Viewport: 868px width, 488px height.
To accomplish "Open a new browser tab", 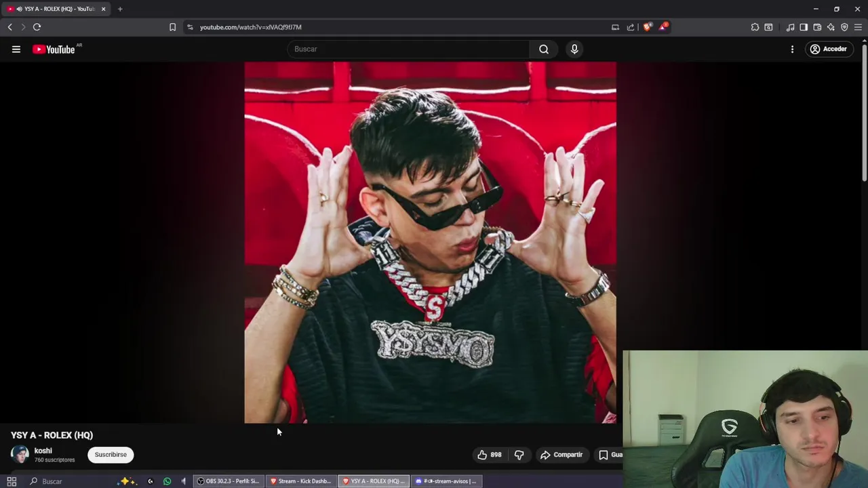I will [x=120, y=9].
